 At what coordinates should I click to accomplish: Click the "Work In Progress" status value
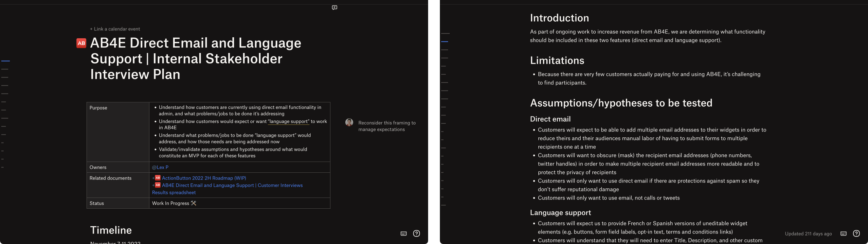click(x=174, y=203)
